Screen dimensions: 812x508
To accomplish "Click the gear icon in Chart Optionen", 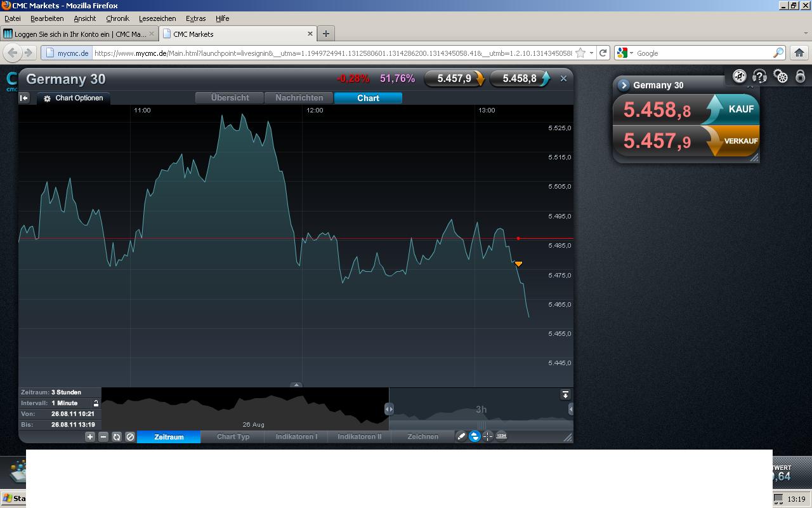I will click(47, 98).
